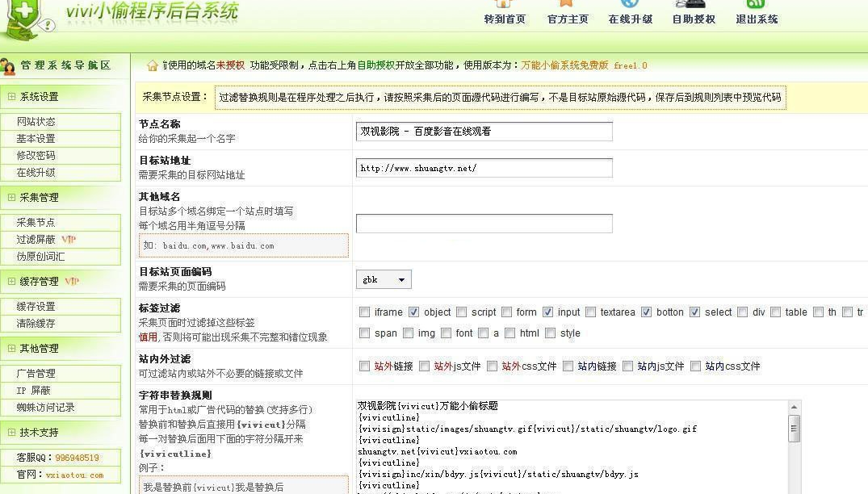Toggle the div tag filter checkbox

point(742,312)
